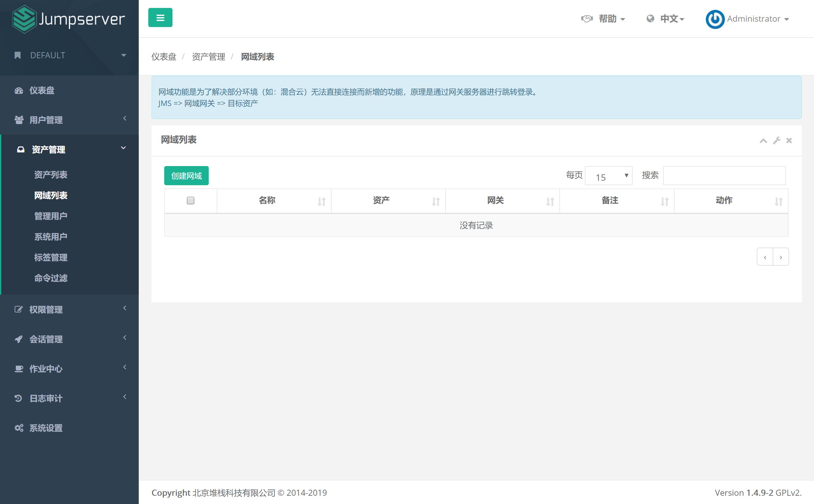Click the Administrator avatar icon
The image size is (814, 504).
pos(715,19)
